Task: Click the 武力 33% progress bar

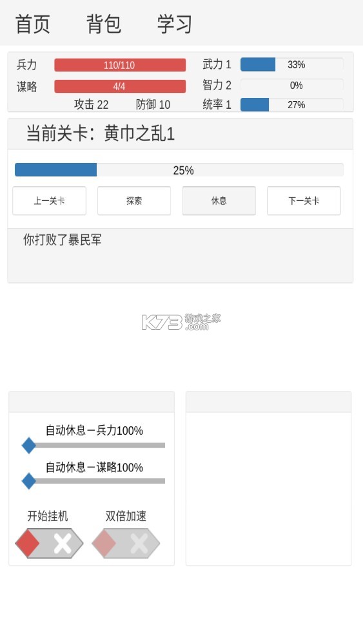Action: pos(292,64)
